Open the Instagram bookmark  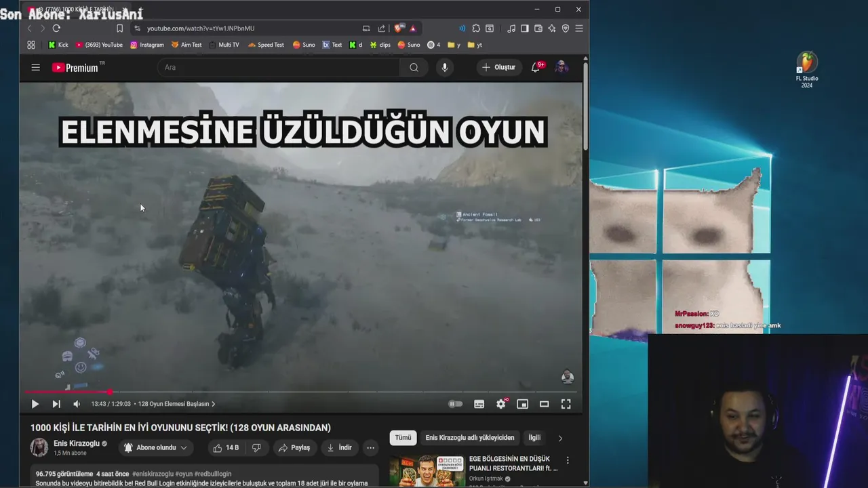[x=147, y=45]
